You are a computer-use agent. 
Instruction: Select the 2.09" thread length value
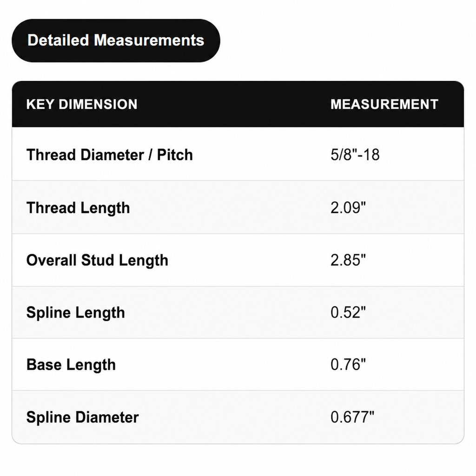pyautogui.click(x=348, y=208)
